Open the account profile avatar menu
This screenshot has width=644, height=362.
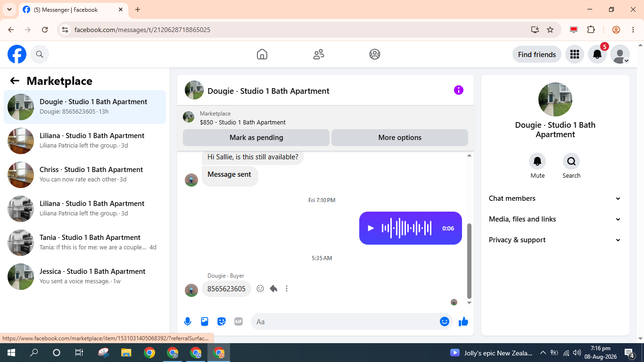(620, 54)
